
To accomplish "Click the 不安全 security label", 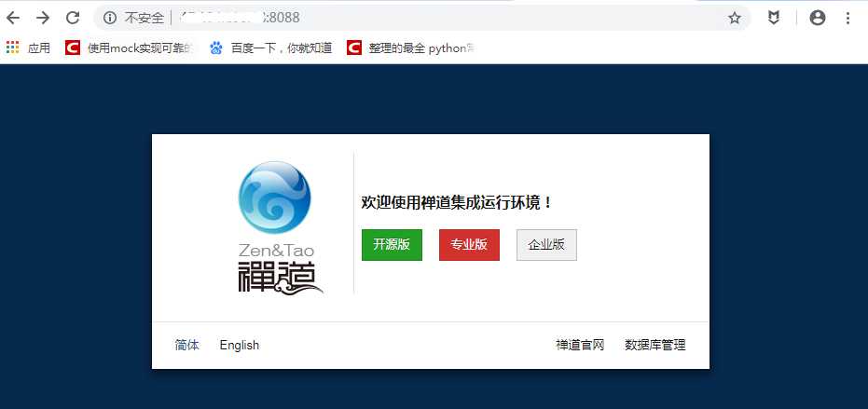I will [x=144, y=19].
